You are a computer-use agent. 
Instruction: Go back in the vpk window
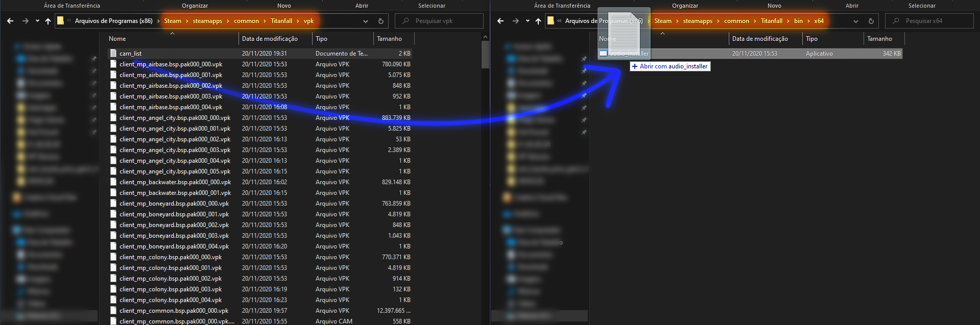(x=10, y=21)
